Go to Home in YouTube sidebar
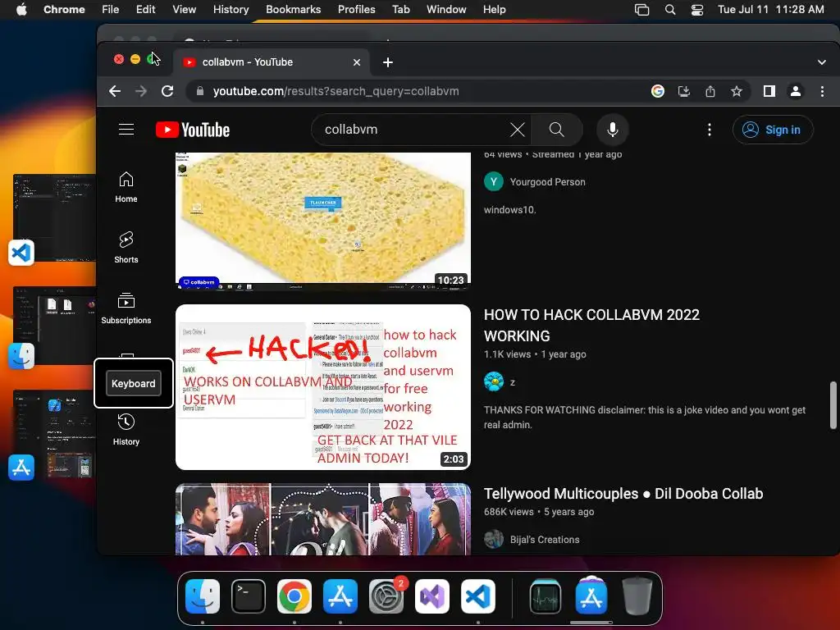 126,187
